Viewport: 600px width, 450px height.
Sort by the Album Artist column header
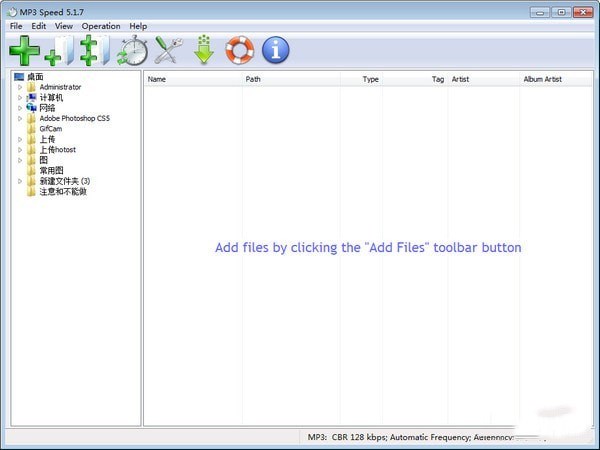coord(556,79)
